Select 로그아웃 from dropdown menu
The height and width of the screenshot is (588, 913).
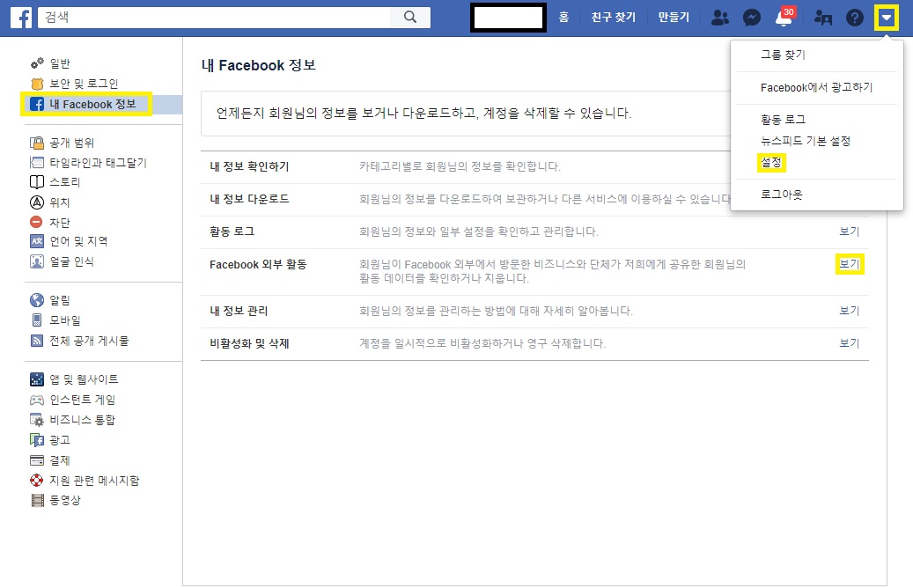[782, 195]
